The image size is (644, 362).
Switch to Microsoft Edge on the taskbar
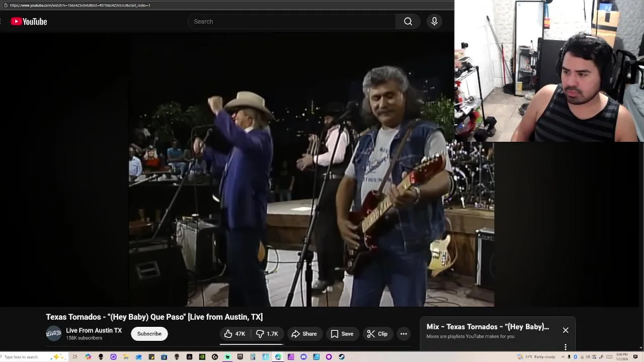[278, 357]
